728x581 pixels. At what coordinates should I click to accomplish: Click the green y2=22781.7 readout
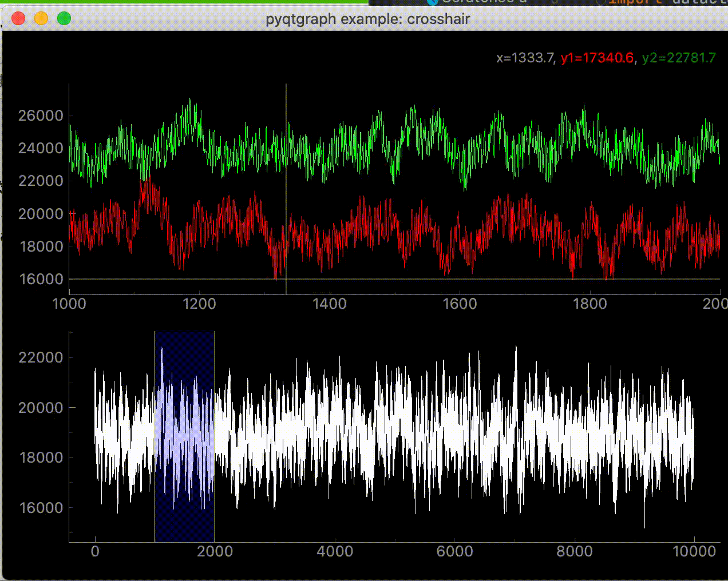point(679,58)
